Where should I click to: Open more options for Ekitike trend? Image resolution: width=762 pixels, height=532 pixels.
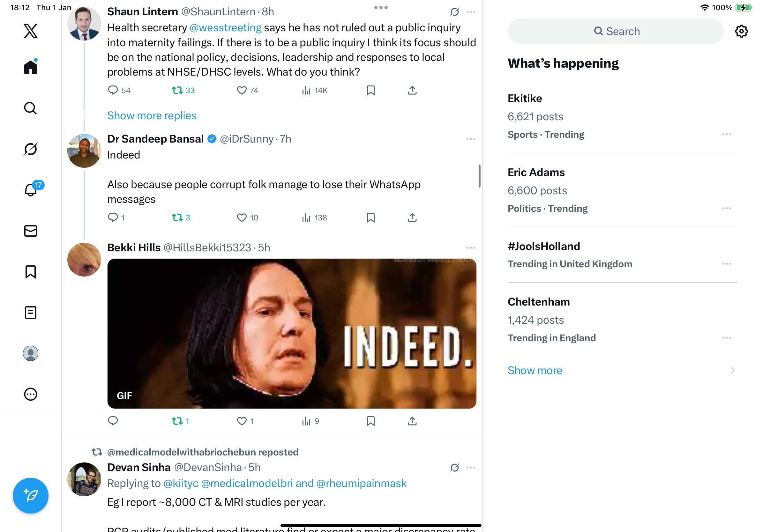(727, 134)
